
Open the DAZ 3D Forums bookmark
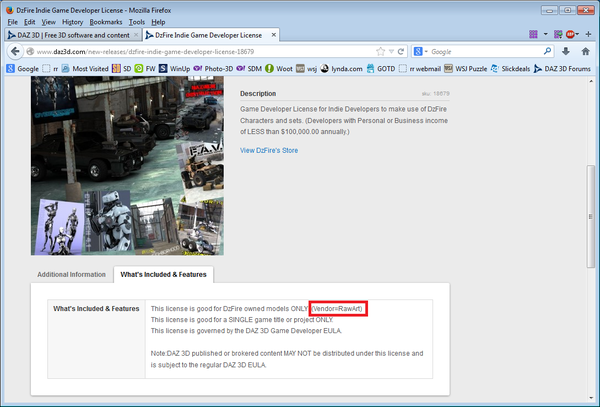click(562, 68)
